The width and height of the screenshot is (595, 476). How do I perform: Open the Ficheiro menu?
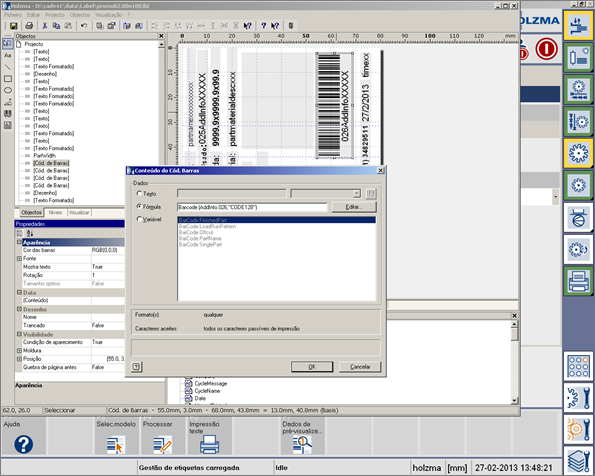(13, 15)
